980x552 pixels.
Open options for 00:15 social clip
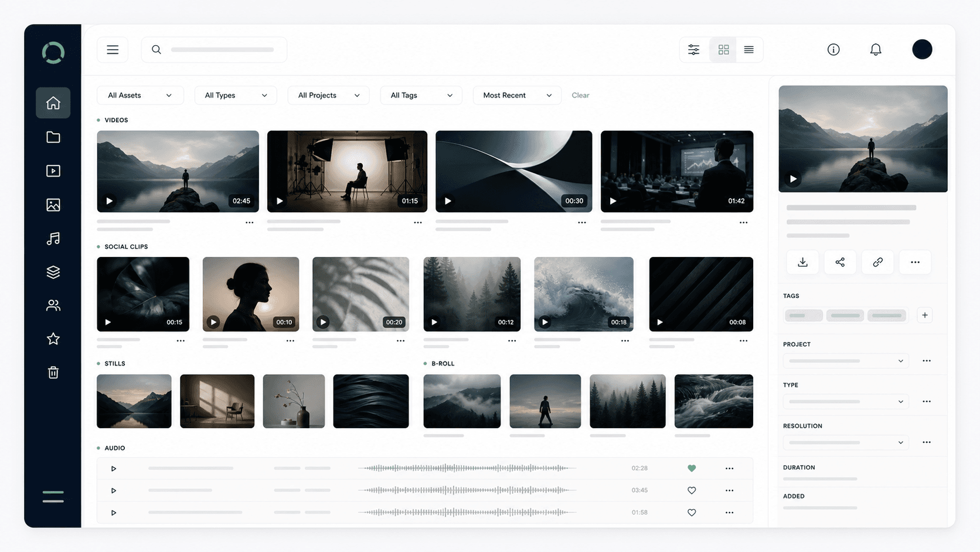[181, 341]
